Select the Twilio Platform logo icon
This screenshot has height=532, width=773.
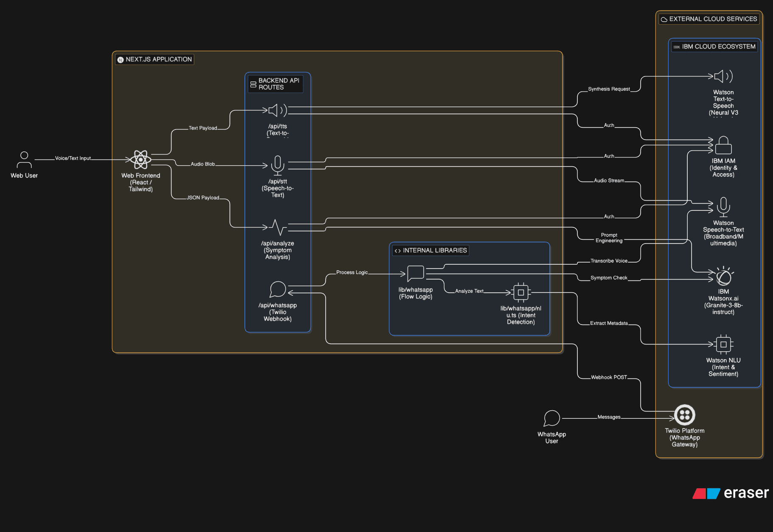(x=685, y=415)
